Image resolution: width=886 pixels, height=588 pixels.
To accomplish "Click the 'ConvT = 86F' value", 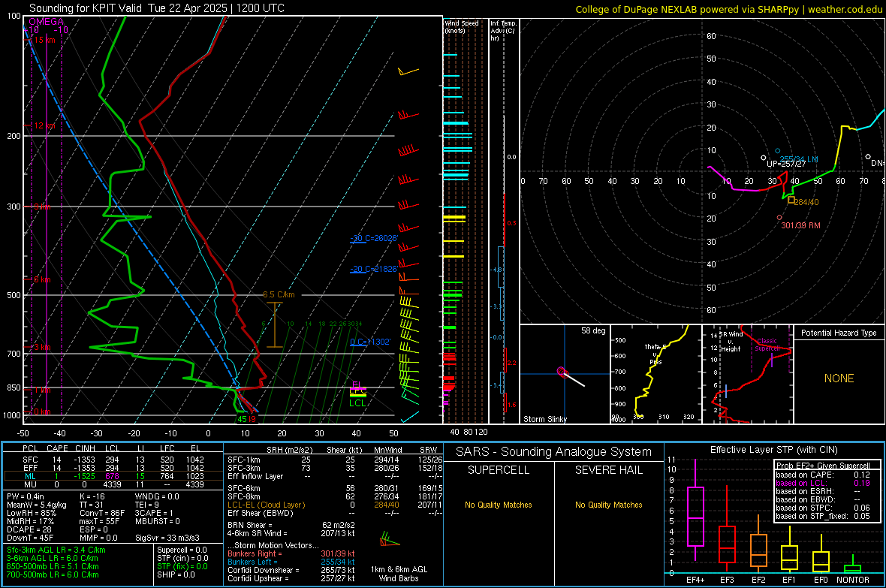I will click(102, 514).
